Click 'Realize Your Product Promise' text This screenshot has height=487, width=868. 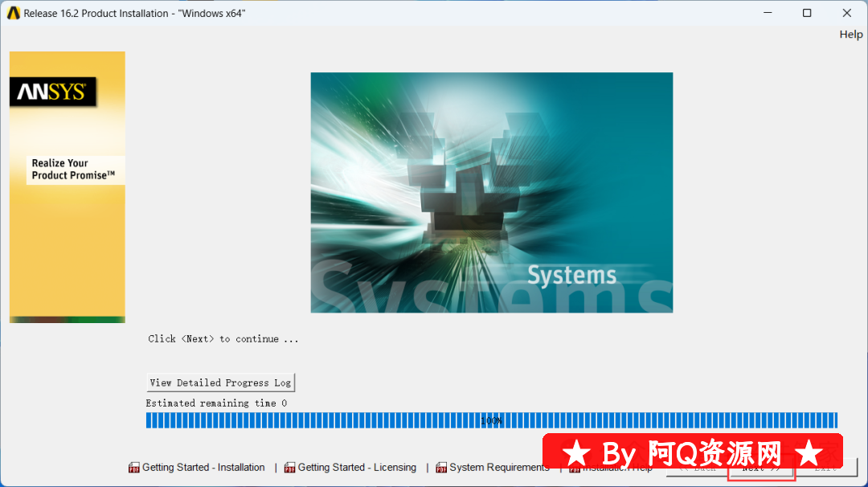73,170
